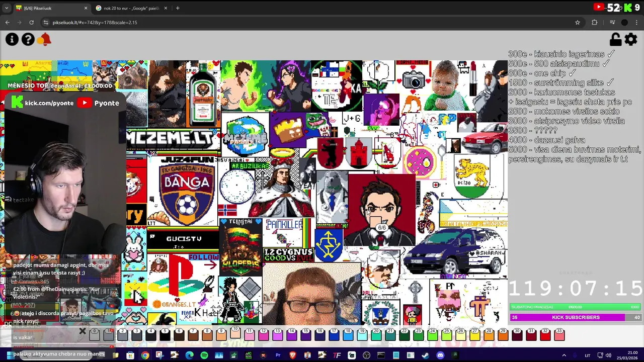
Task: Bookmark this page with the star icon
Action: click(578, 22)
